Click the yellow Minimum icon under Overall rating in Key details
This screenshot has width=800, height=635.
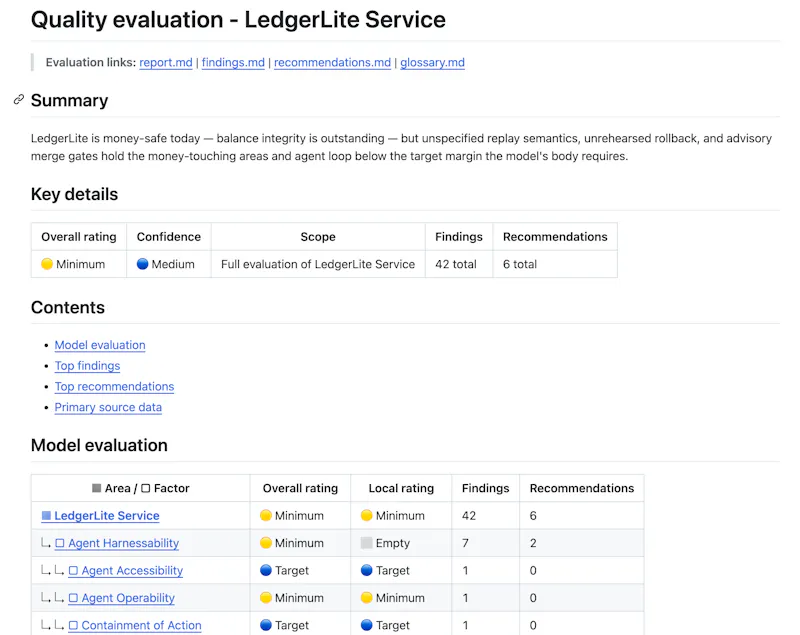click(47, 264)
